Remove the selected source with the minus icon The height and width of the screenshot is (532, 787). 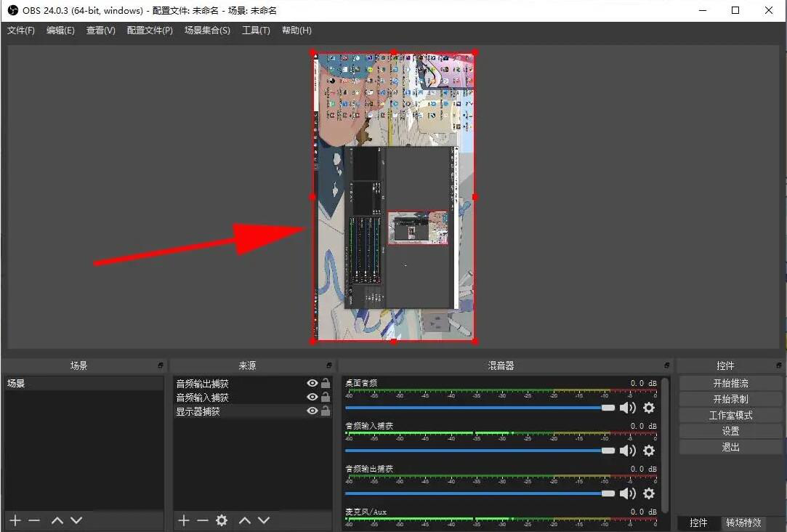click(x=203, y=520)
